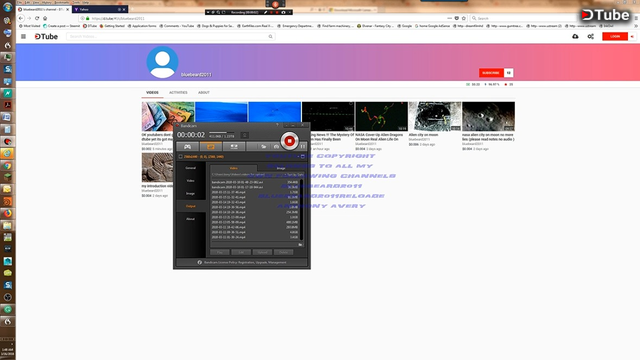Click the red SUBSCRIBE button
The image size is (640, 360).
pos(491,73)
